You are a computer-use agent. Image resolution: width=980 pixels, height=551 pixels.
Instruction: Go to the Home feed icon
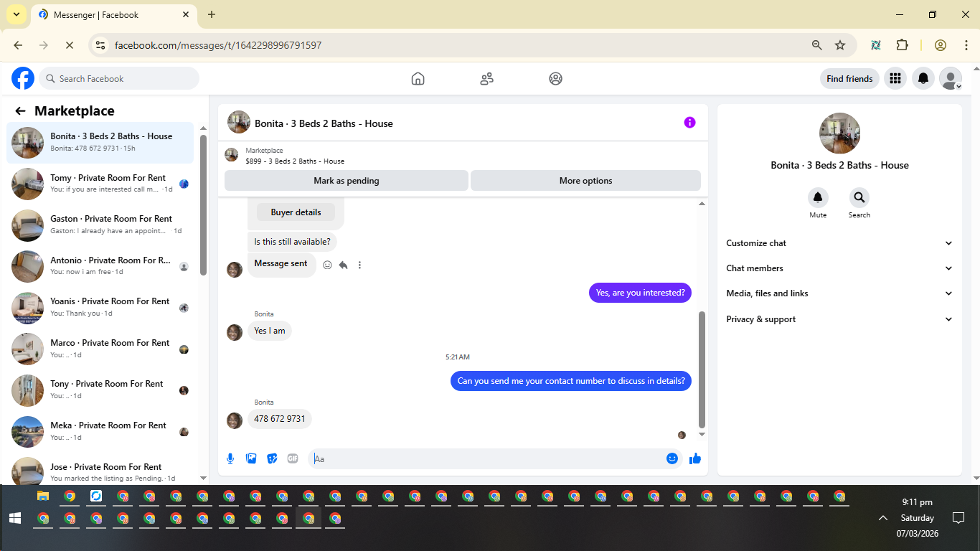(418, 79)
